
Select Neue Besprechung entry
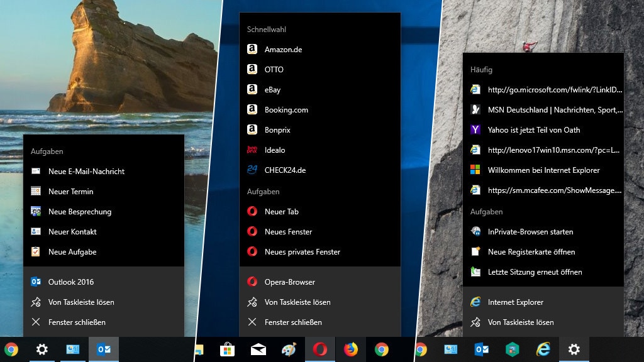point(79,212)
